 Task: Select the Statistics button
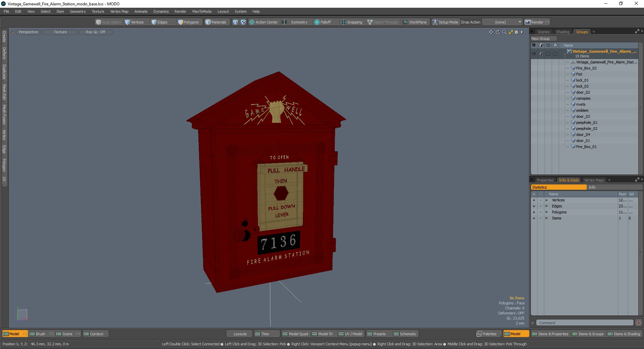pos(558,187)
